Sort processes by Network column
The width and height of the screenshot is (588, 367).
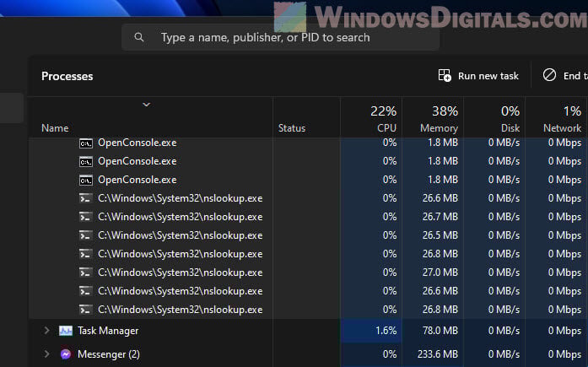(556, 118)
